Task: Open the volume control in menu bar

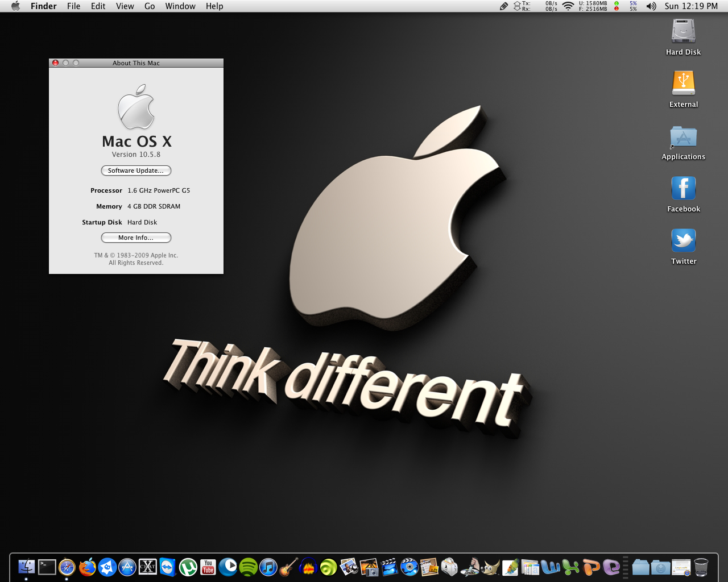Action: 651,6
